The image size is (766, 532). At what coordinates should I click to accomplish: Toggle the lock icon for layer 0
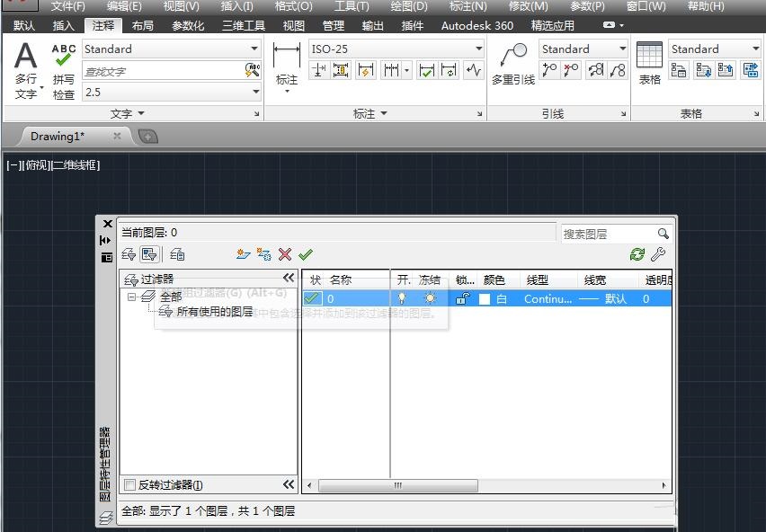tap(463, 298)
